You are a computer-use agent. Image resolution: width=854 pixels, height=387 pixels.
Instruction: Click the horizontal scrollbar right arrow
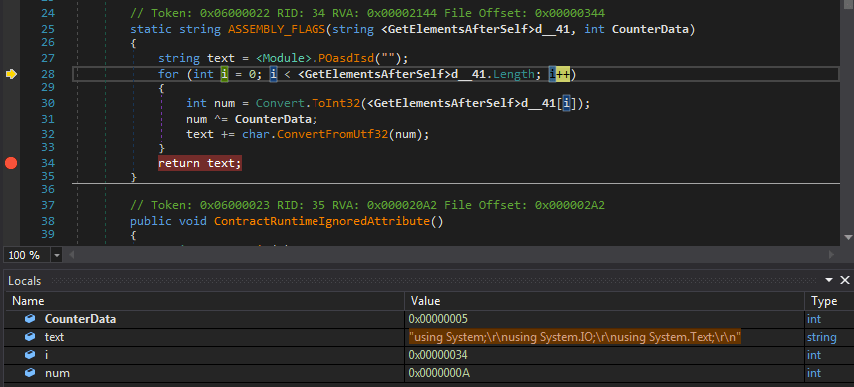click(x=831, y=255)
